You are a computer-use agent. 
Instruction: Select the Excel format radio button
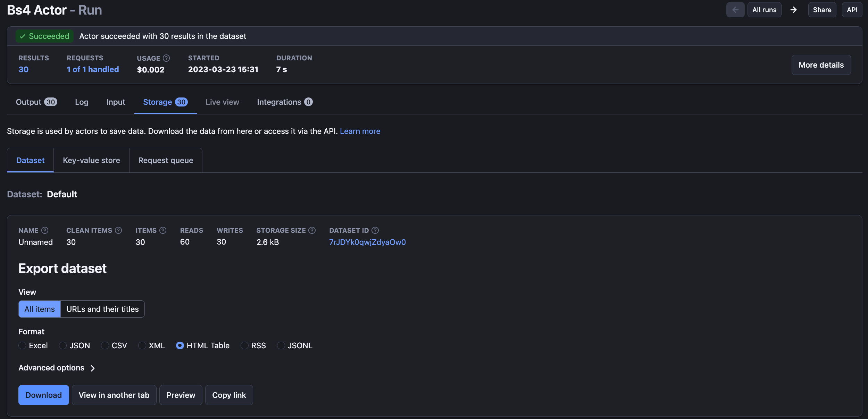click(22, 345)
